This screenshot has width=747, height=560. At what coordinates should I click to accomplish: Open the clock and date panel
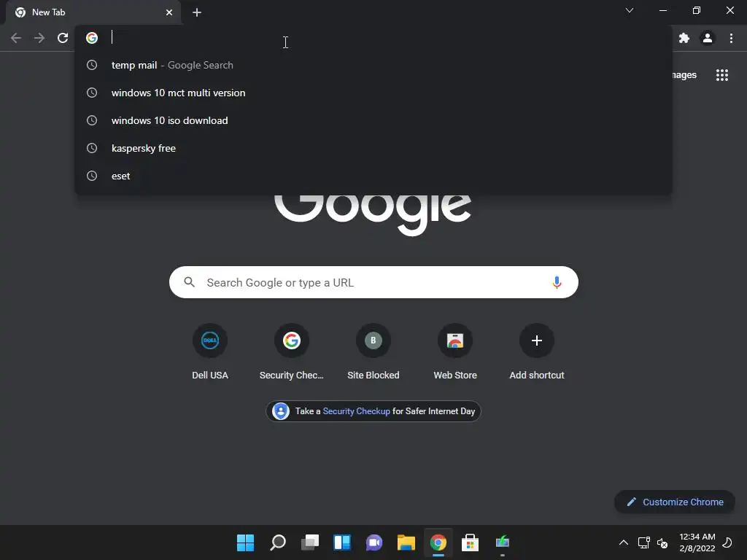point(697,542)
